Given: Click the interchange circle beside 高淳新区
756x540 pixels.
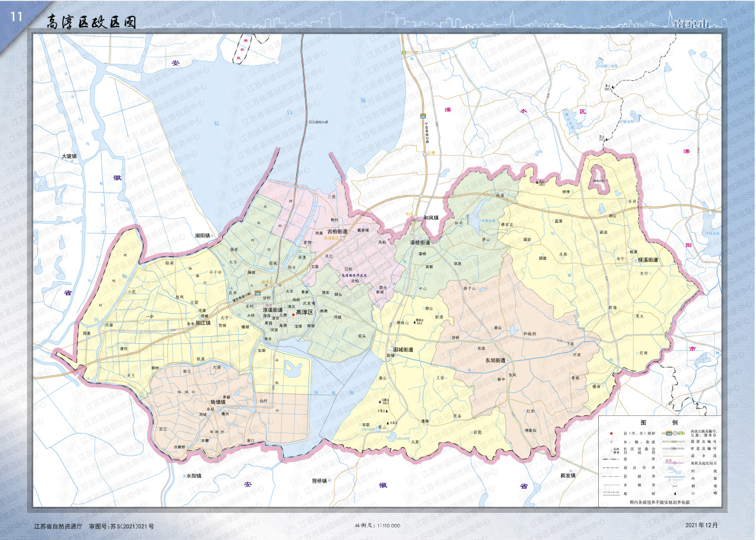Looking at the screenshot, I should (342, 239).
